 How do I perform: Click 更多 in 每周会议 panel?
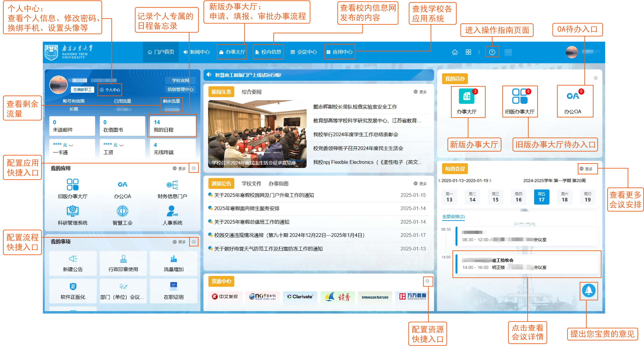point(586,169)
